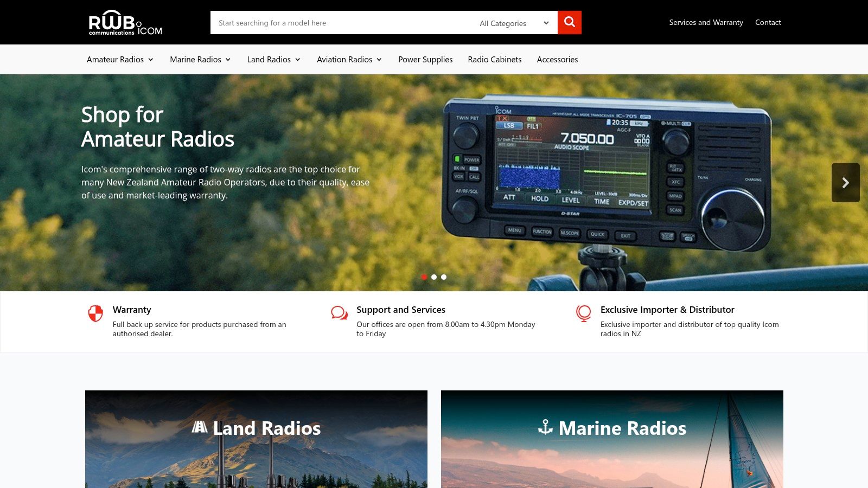Click the anchor icon beside Marine Radios
Viewport: 868px width, 488px height.
pyautogui.click(x=545, y=427)
